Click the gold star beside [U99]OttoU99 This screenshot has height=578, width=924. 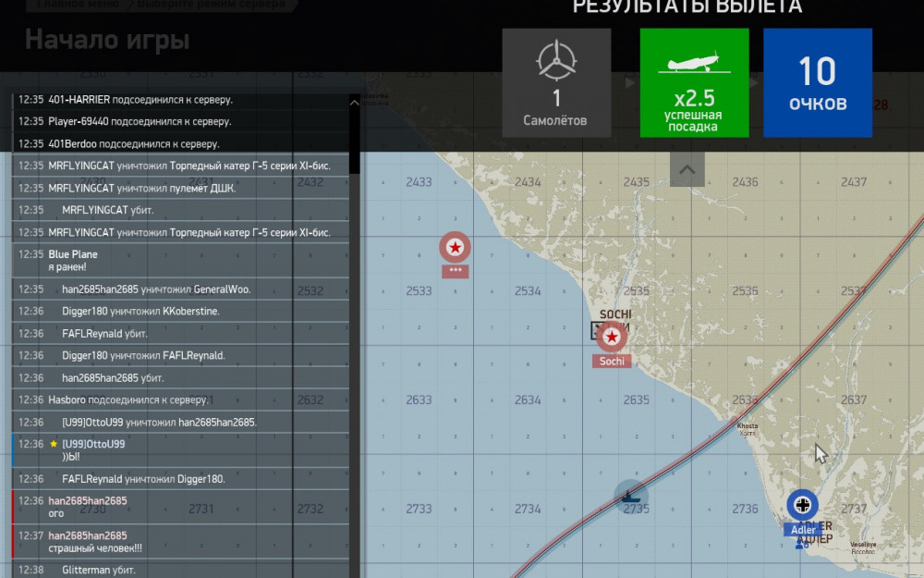coord(54,444)
